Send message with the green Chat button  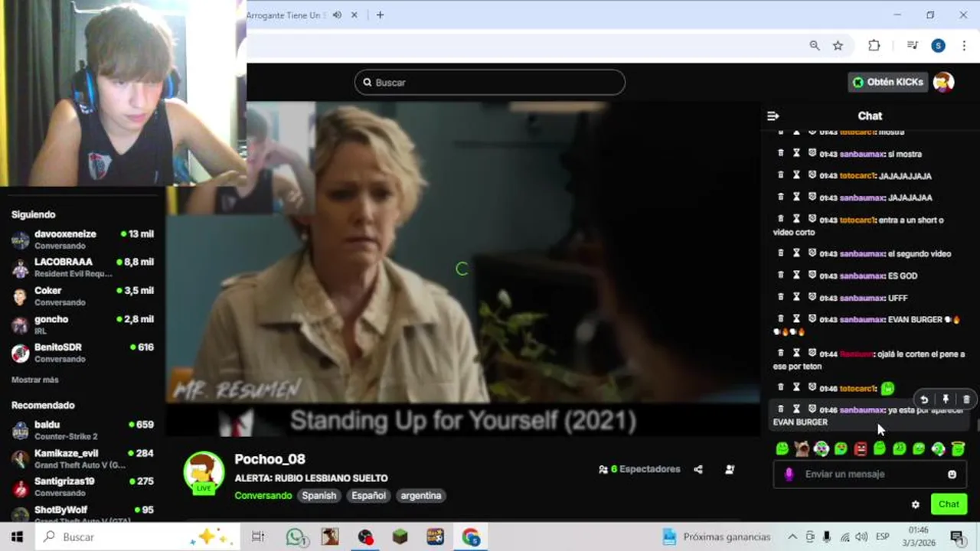[949, 504]
